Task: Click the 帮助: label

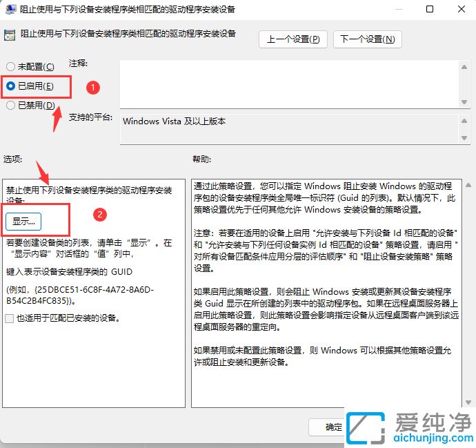Action: click(x=201, y=159)
